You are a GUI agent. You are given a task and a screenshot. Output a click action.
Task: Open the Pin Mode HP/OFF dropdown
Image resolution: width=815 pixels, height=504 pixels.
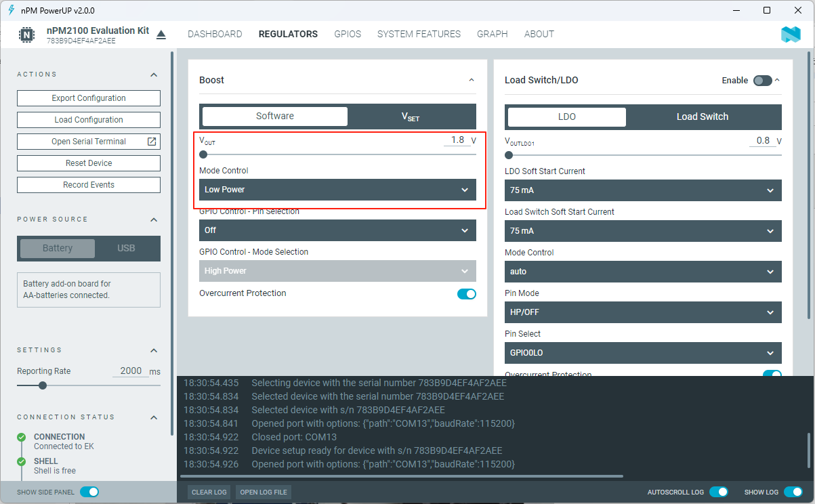pyautogui.click(x=643, y=312)
